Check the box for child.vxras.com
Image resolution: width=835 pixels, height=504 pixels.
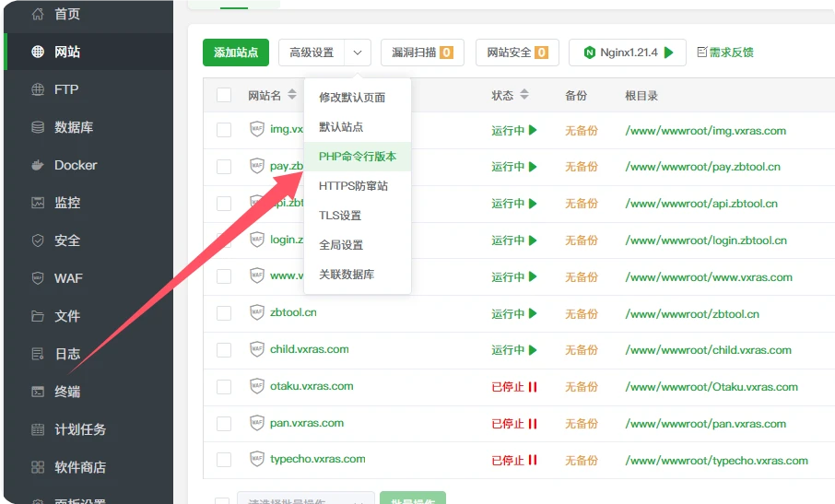[x=224, y=349]
